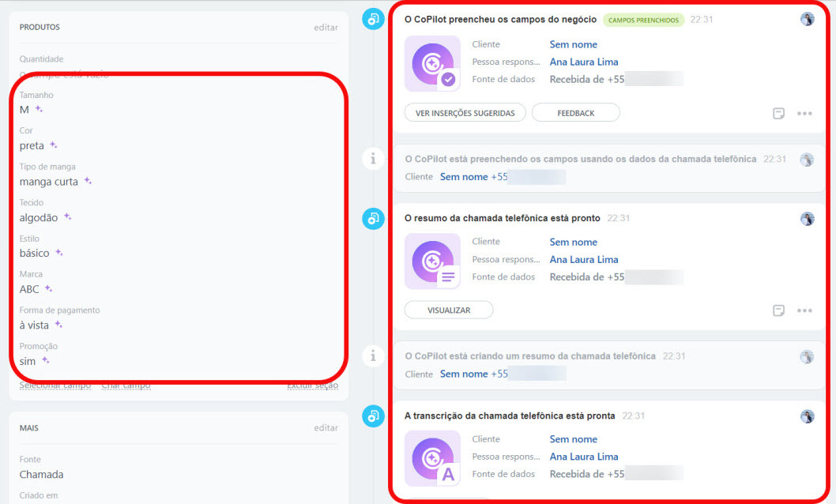Viewport: 836px width, 504px height.
Task: Click CoPilot icon of the transcrição card
Action: 432,458
